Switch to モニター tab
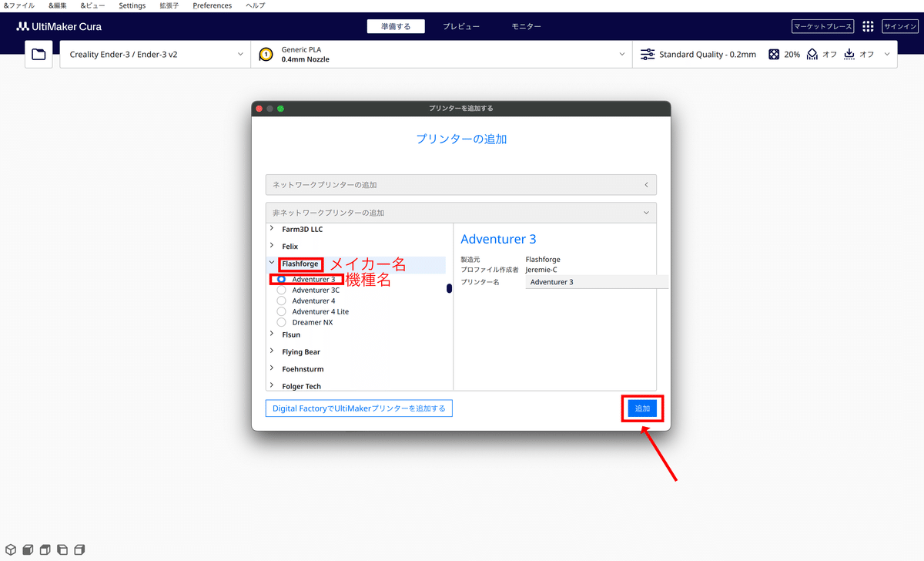This screenshot has width=924, height=561. pyautogui.click(x=527, y=26)
